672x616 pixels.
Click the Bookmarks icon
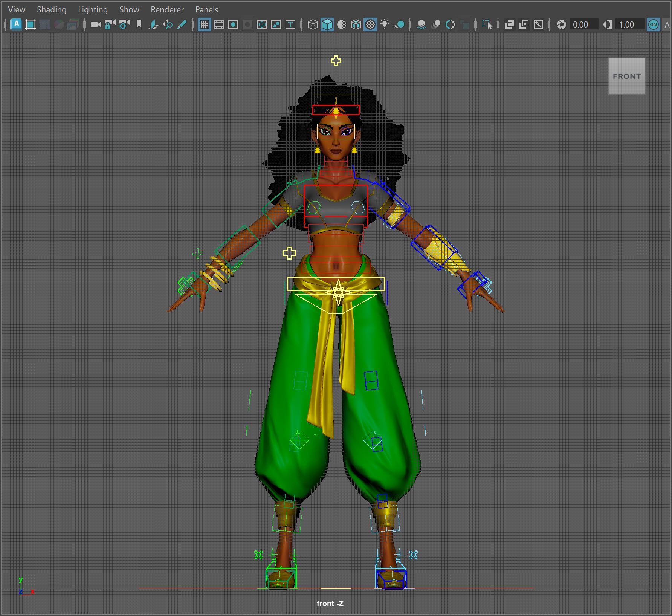pyautogui.click(x=139, y=24)
